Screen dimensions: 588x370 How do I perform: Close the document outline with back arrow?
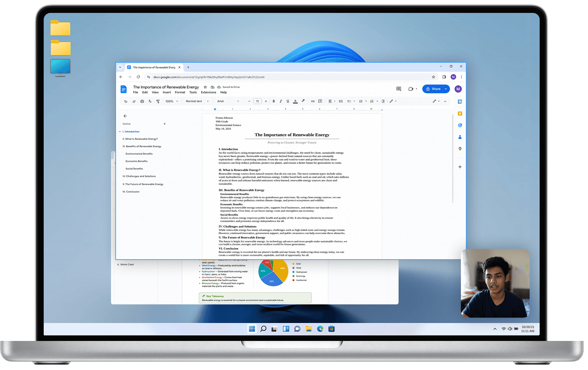point(125,116)
